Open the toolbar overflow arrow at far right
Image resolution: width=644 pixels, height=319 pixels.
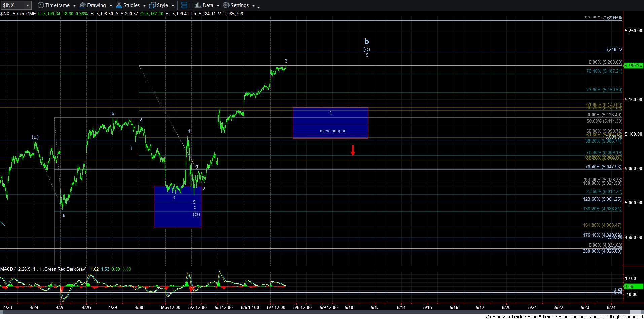click(258, 7)
